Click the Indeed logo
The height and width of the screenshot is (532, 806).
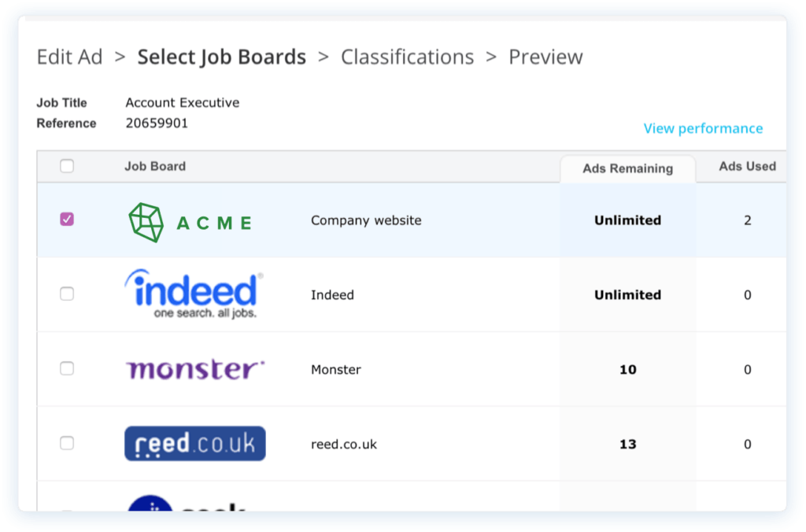[193, 293]
